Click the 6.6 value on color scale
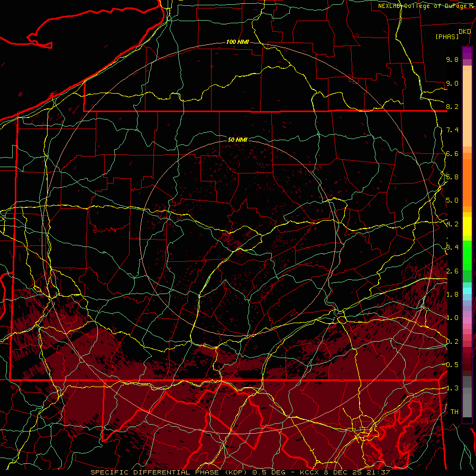Image resolution: width=476 pixels, height=476 pixels. coord(452,153)
